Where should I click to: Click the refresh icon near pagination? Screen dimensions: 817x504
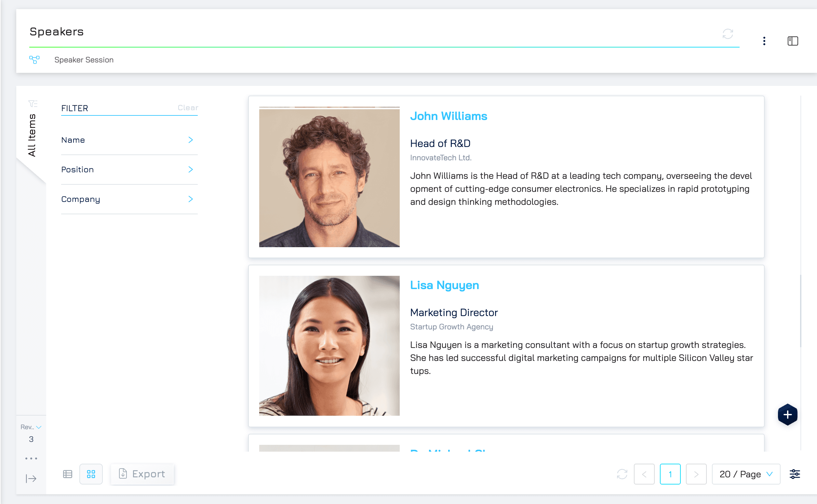(622, 474)
